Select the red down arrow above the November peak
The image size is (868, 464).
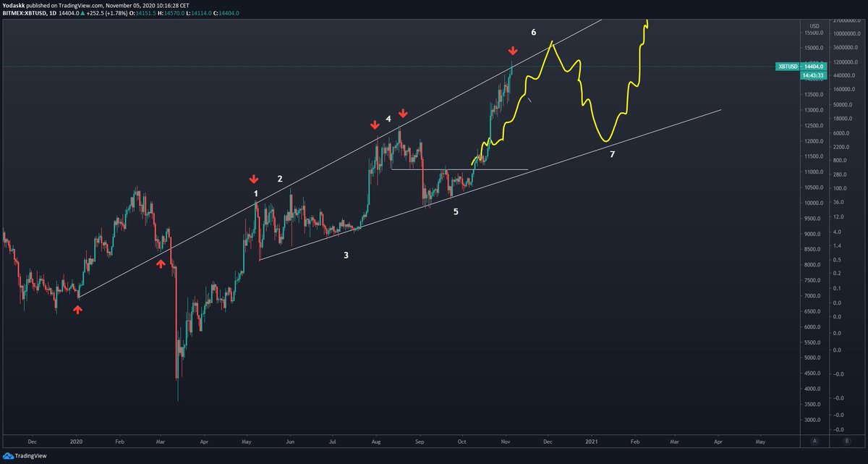[514, 51]
